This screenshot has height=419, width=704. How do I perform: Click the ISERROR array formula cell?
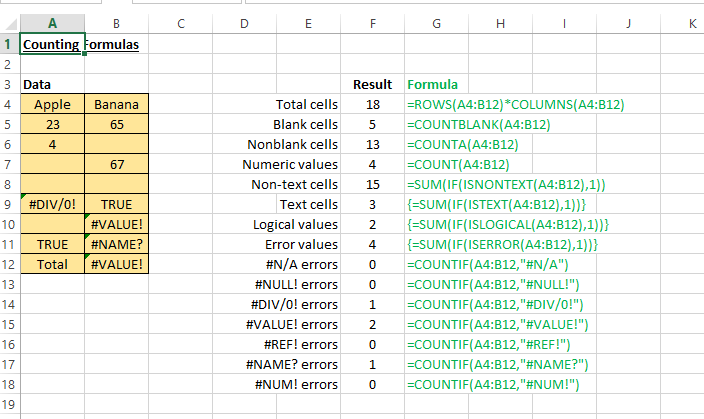pyautogui.click(x=502, y=244)
